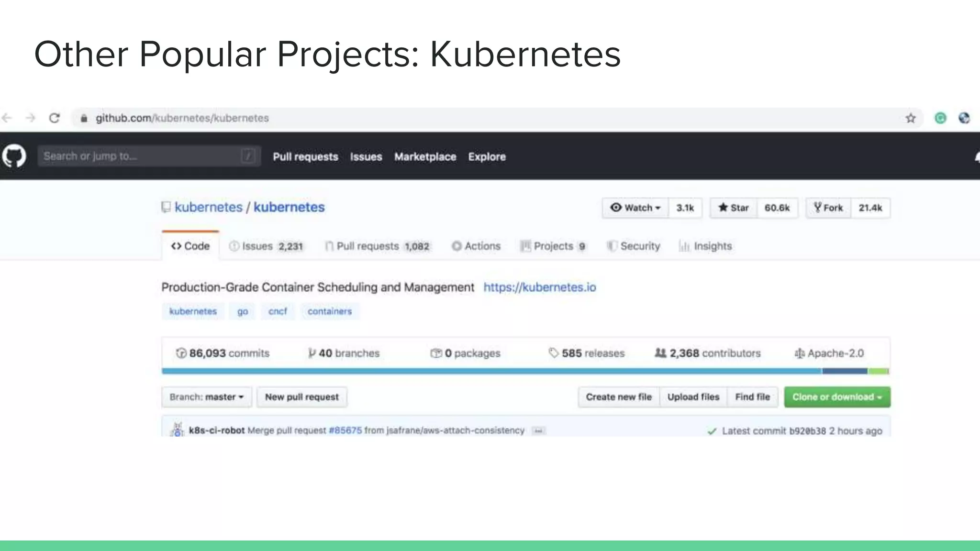980x551 pixels.
Task: Open the Actions tab
Action: point(476,246)
